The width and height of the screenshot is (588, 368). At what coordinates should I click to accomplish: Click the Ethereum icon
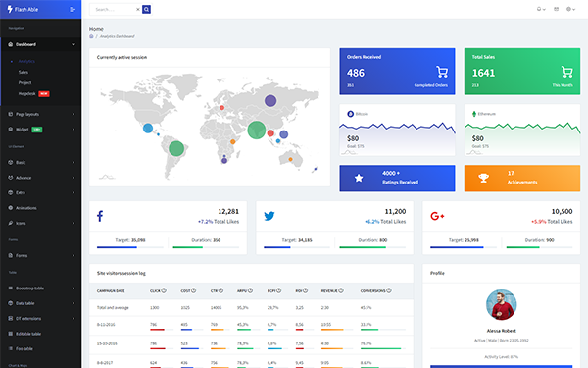pyautogui.click(x=474, y=114)
